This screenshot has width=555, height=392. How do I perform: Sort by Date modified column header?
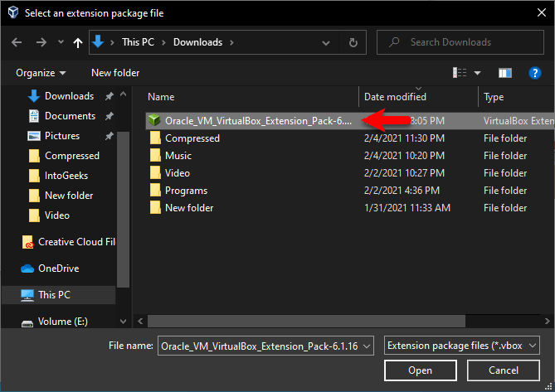point(395,97)
